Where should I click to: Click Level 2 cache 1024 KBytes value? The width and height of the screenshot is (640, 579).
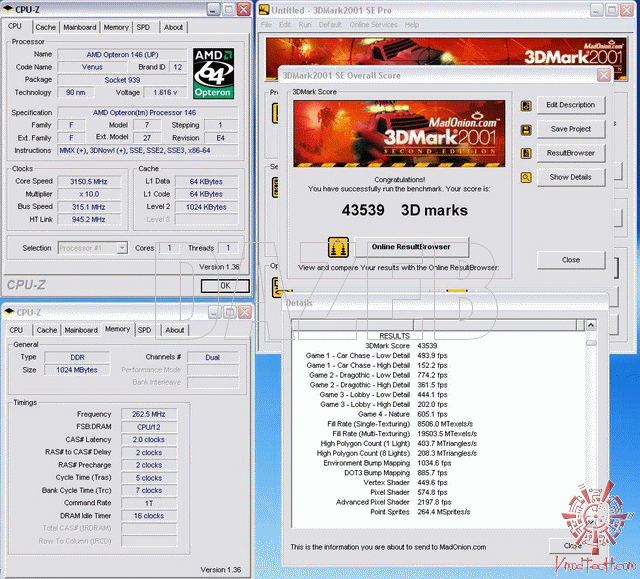pyautogui.click(x=207, y=207)
